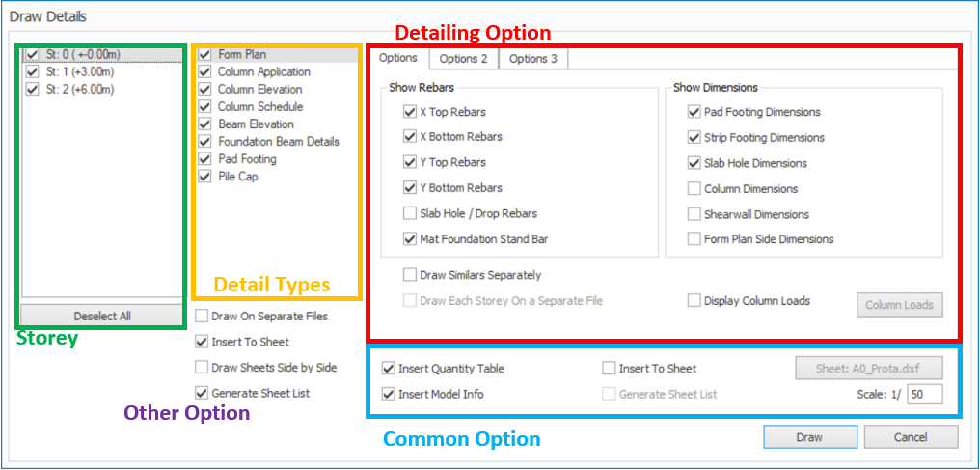This screenshot has width=980, height=470.
Task: Switch to the Options 2 tab
Action: click(x=463, y=59)
